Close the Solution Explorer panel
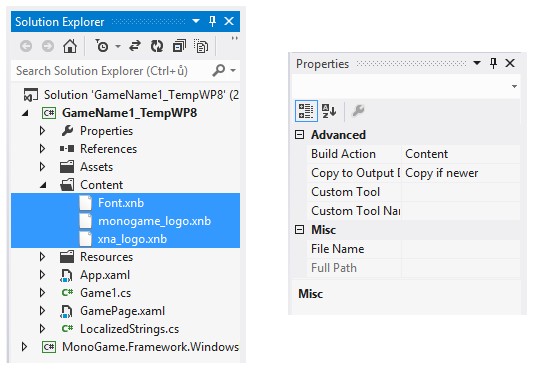Image resolution: width=535 pixels, height=371 pixels. 229,21
